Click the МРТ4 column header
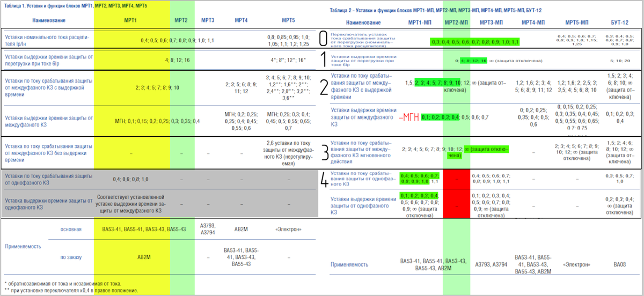Viewport: 644px width, 296px height. pos(241,20)
